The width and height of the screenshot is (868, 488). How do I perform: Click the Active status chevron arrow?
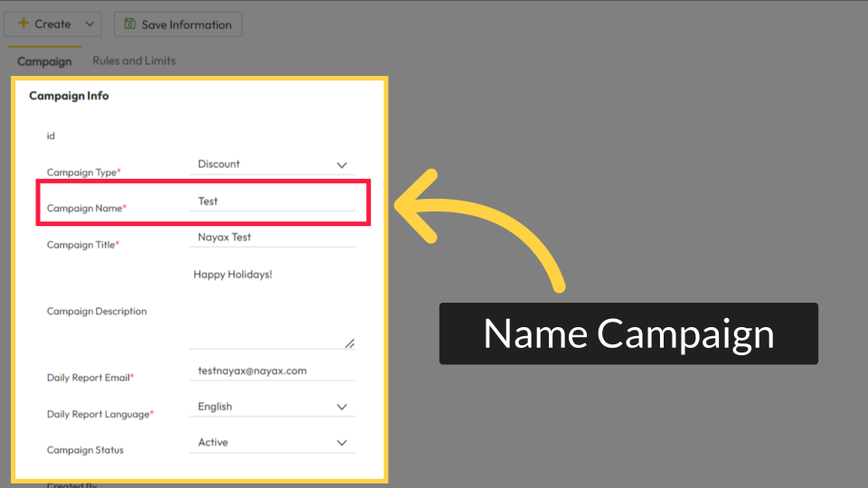pos(342,443)
